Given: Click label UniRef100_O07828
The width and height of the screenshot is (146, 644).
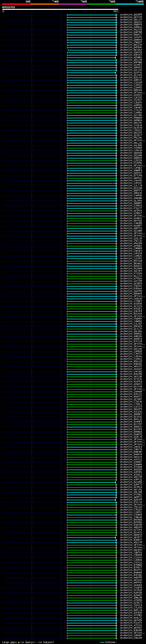Looking at the screenshot, I should coord(131,590).
